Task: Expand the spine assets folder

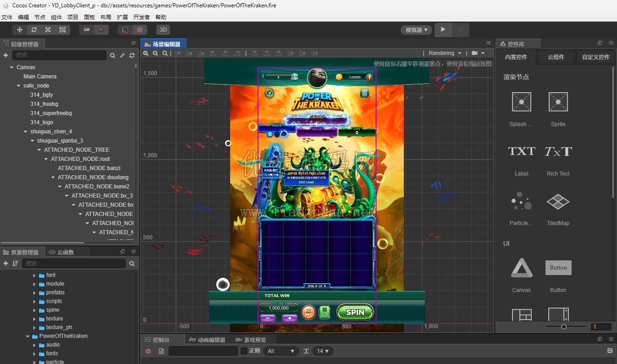Action: (34, 310)
